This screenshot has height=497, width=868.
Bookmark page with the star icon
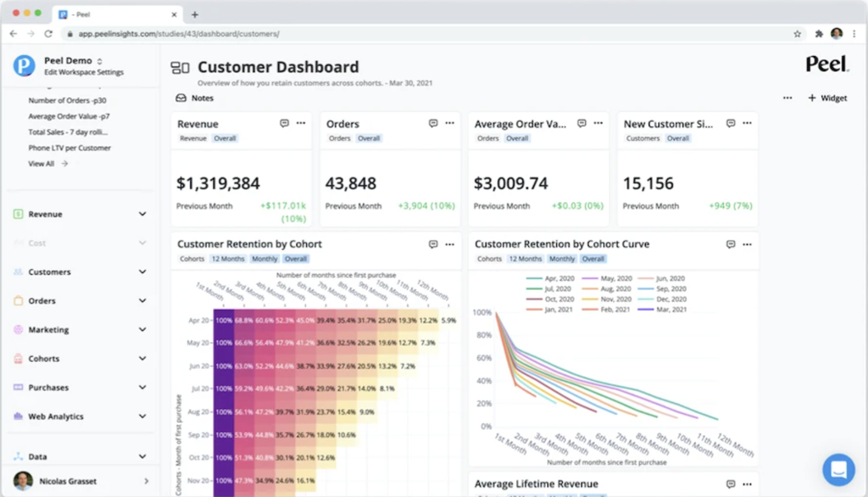pos(797,34)
